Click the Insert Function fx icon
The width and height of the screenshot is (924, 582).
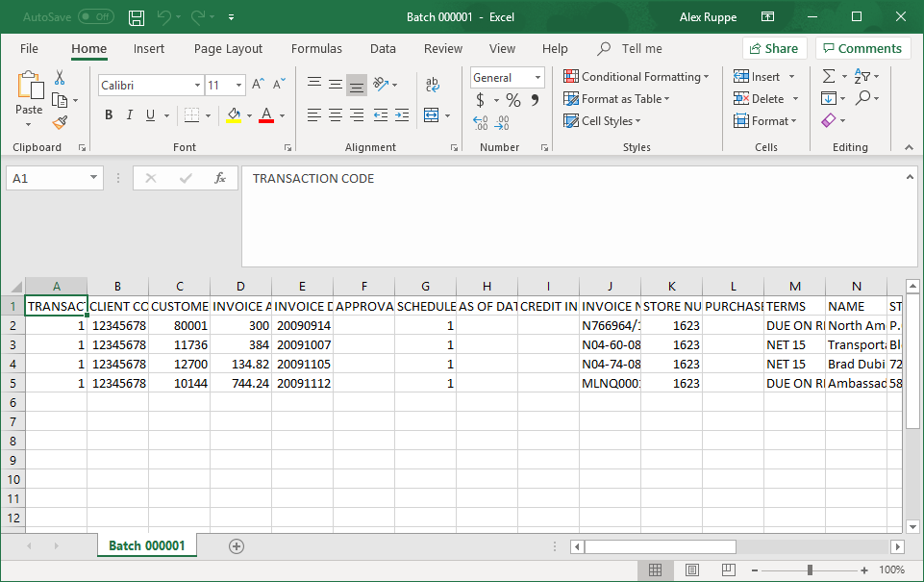(x=220, y=178)
